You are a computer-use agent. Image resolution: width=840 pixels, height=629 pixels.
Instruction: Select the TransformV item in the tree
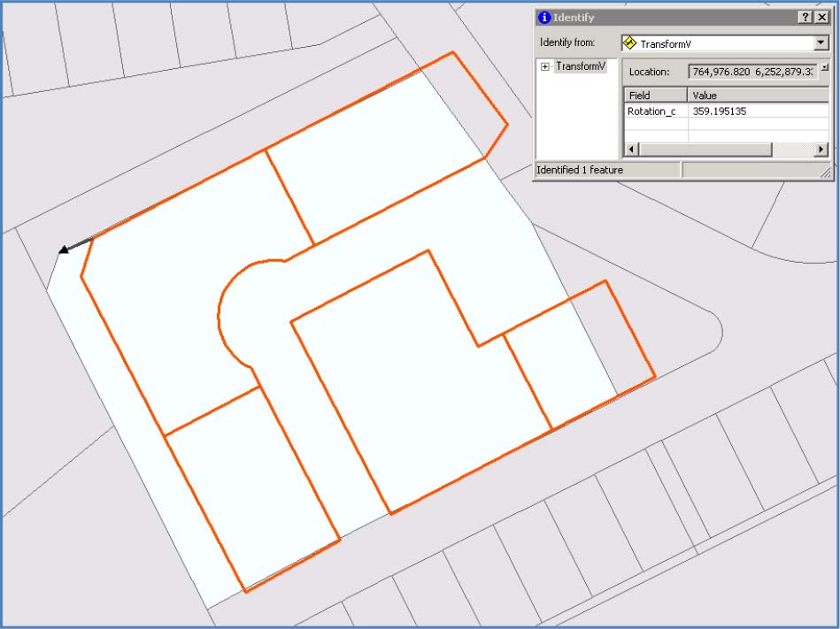[580, 67]
